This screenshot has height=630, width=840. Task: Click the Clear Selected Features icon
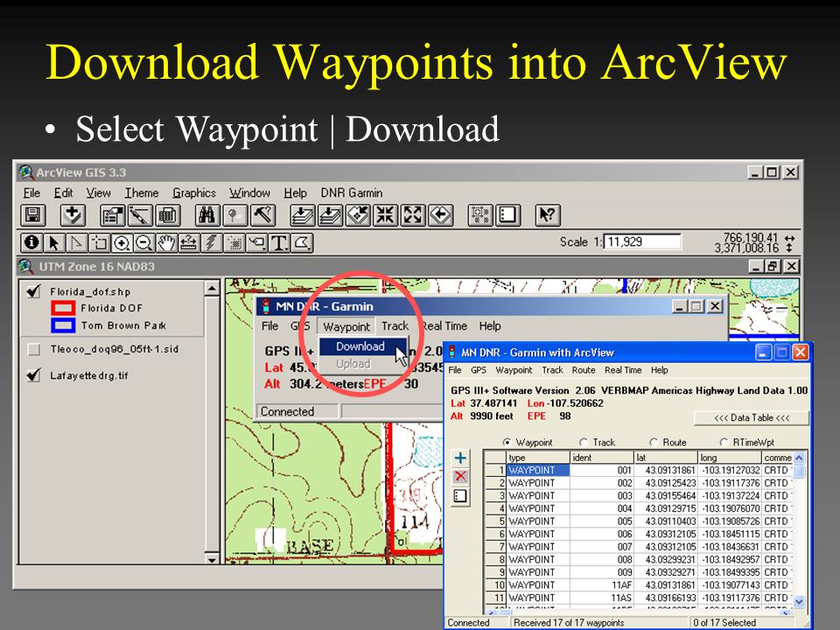480,215
